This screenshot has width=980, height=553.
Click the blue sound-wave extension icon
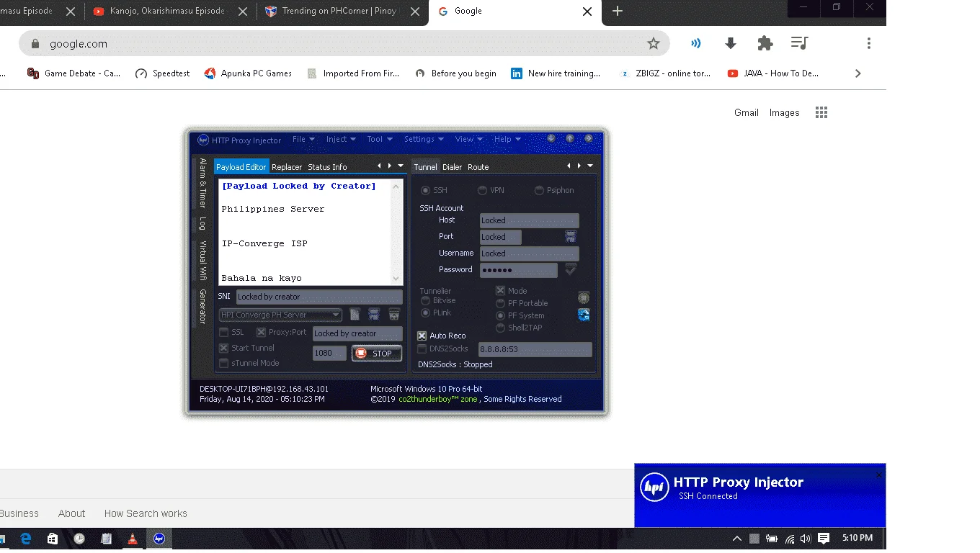point(695,43)
